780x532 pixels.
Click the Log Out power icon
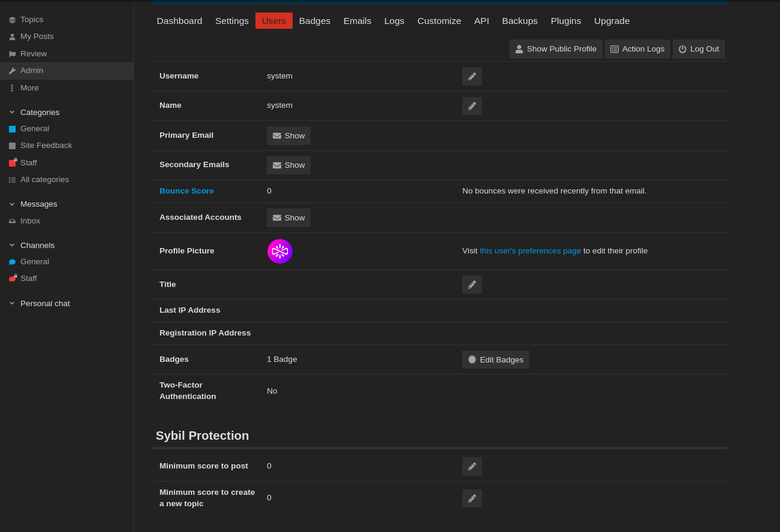point(684,49)
